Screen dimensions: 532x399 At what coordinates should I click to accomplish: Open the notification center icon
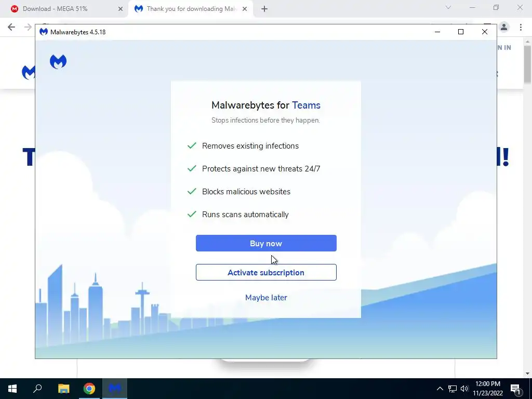(516, 389)
